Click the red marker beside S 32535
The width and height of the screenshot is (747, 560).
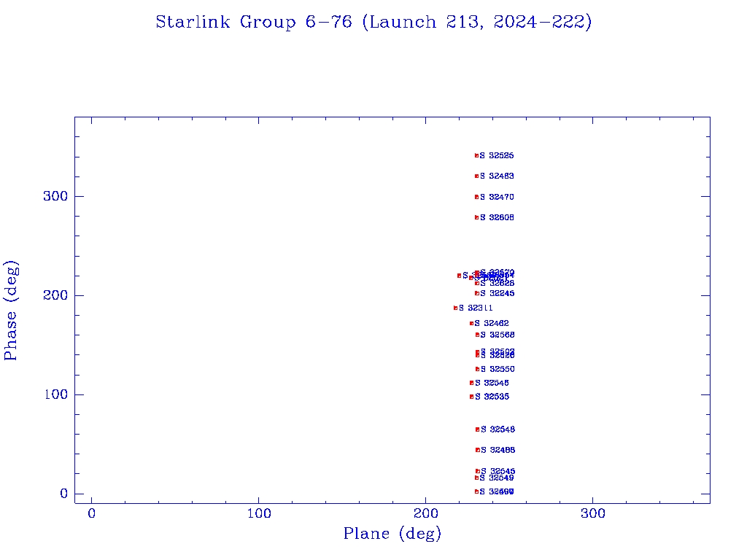point(472,397)
